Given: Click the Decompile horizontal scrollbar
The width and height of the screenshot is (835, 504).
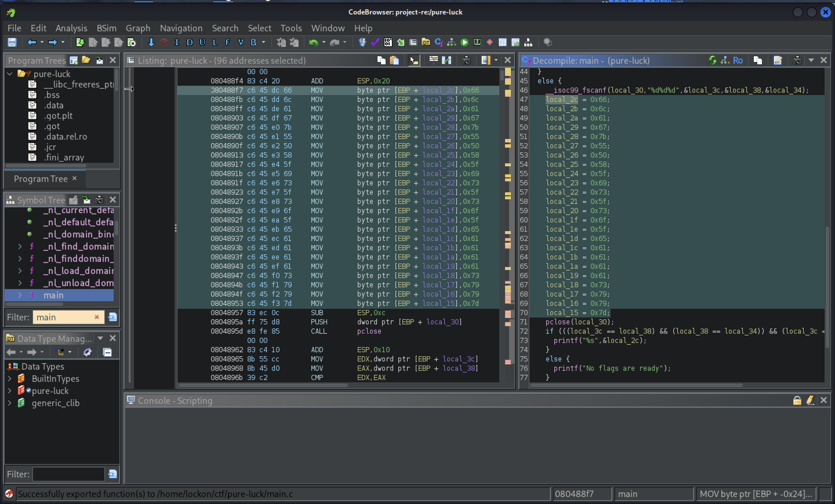Looking at the screenshot, I should pyautogui.click(x=636, y=385).
